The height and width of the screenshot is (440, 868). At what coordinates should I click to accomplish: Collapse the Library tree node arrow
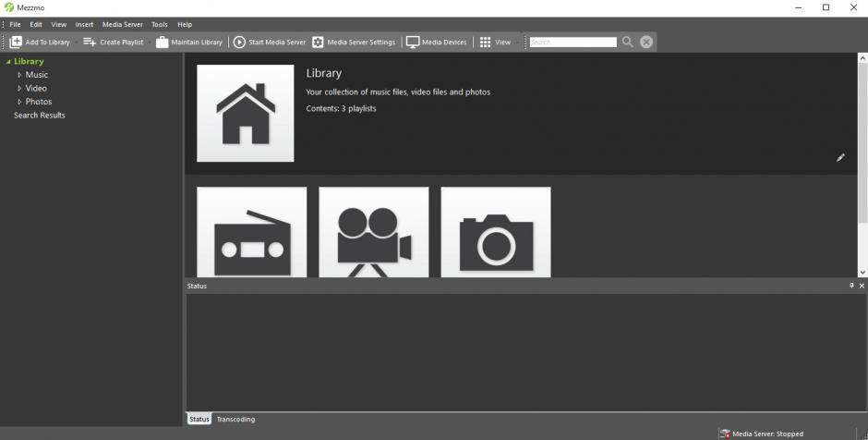click(8, 62)
